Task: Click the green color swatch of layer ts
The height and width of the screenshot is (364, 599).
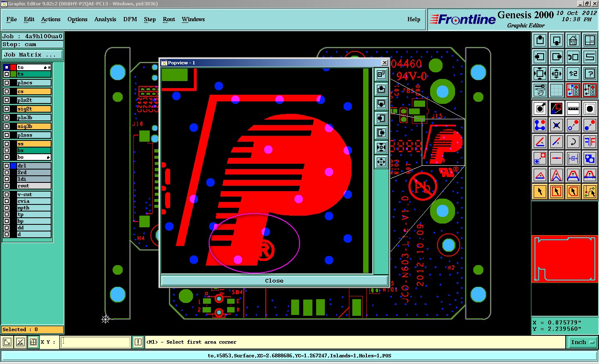Action: coord(13,74)
